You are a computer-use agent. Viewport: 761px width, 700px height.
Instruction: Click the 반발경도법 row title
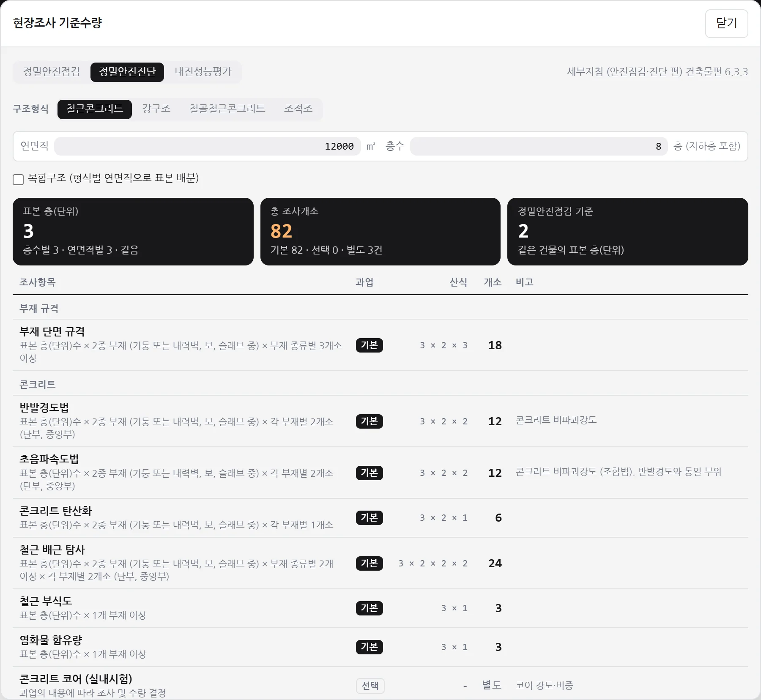(x=44, y=407)
